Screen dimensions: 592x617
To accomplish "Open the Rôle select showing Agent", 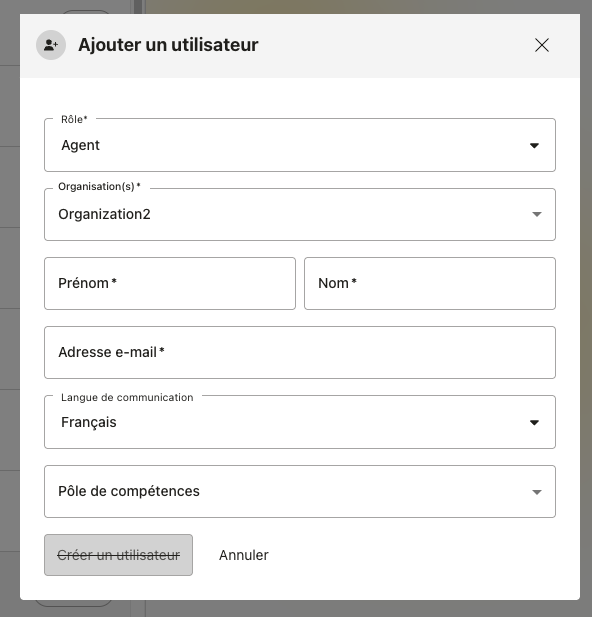I will tap(300, 145).
